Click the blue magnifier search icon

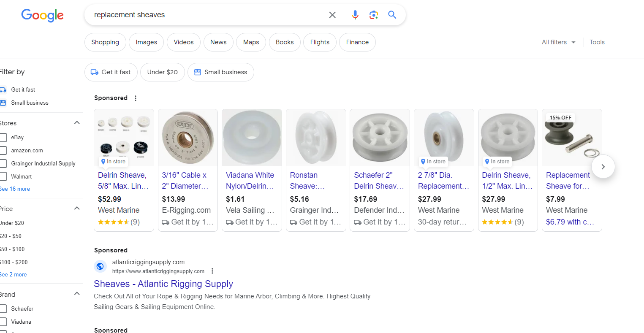[x=392, y=15]
